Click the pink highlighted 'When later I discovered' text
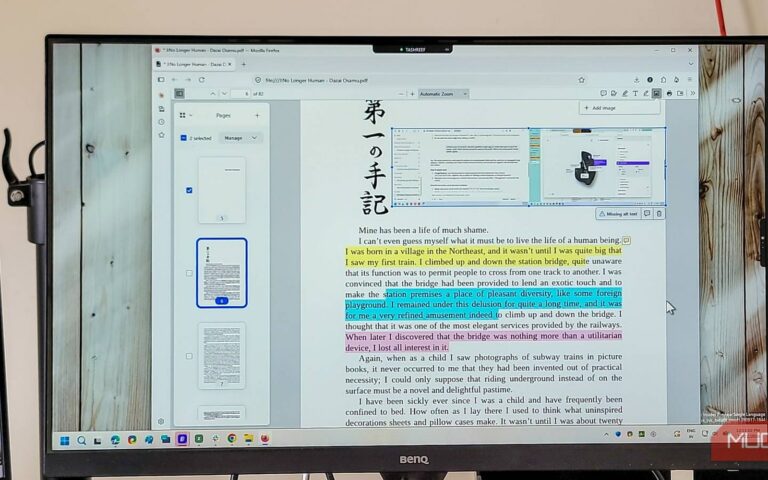 point(389,336)
